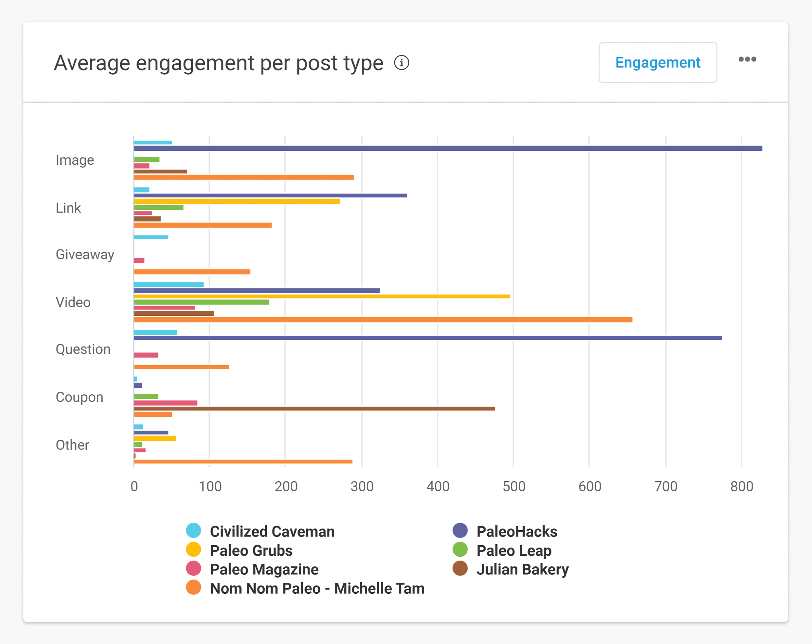Click the Image category axis label

(75, 160)
